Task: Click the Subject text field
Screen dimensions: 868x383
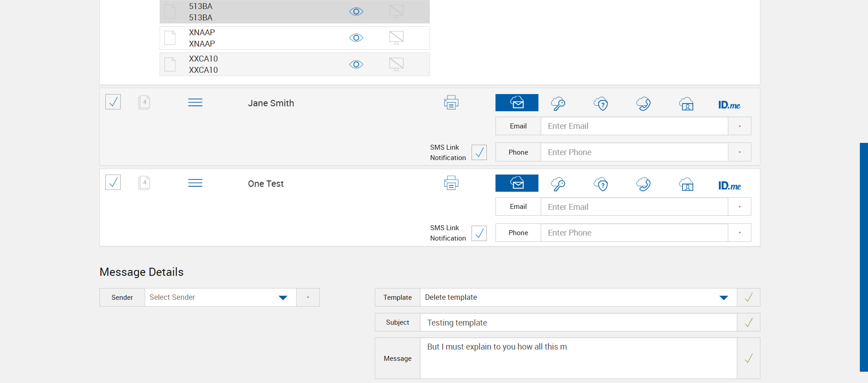Action: click(x=578, y=322)
